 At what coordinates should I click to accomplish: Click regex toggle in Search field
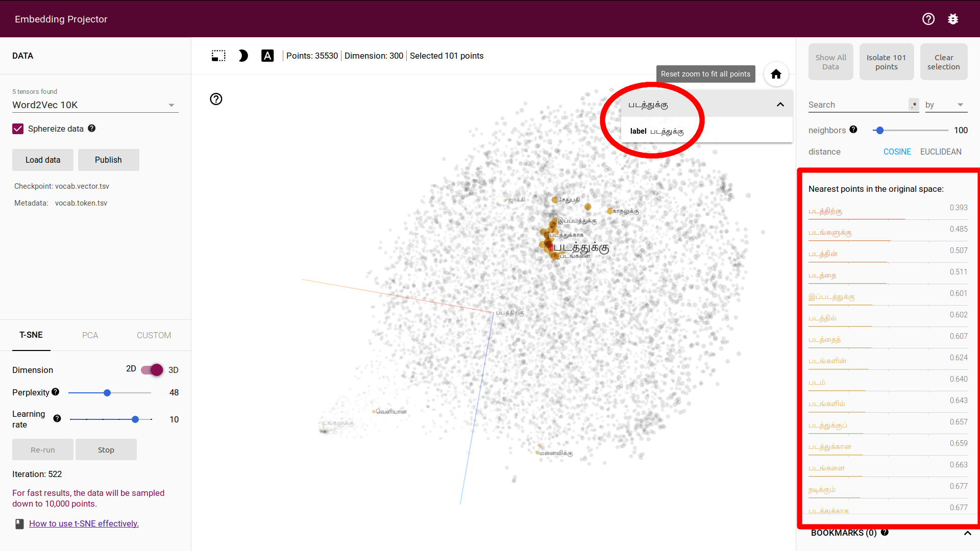click(x=914, y=105)
